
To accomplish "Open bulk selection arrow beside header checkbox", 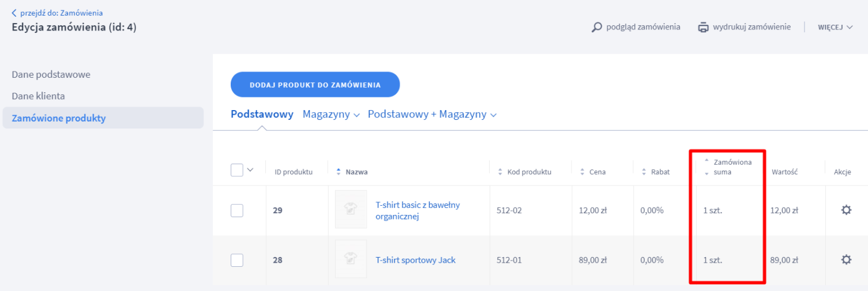I will (250, 170).
